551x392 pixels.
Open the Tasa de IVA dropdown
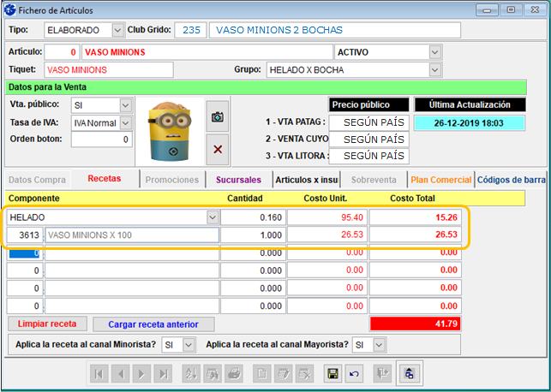tap(125, 122)
